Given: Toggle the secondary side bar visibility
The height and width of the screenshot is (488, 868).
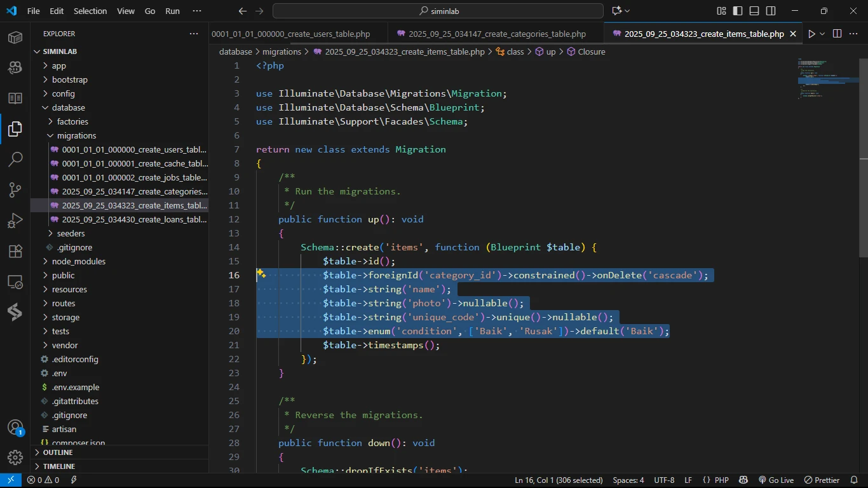Looking at the screenshot, I should pyautogui.click(x=771, y=11).
